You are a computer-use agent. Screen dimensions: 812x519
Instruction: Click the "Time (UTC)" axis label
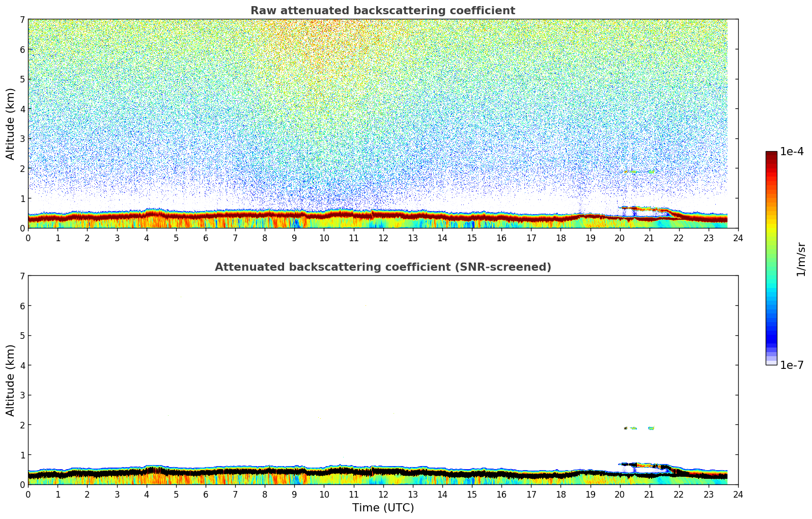[383, 508]
